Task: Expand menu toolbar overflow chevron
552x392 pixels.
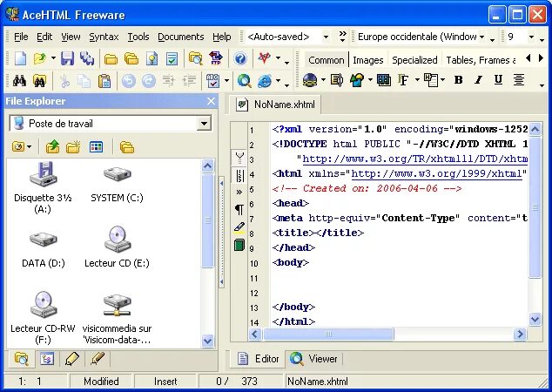Action: click(x=342, y=37)
